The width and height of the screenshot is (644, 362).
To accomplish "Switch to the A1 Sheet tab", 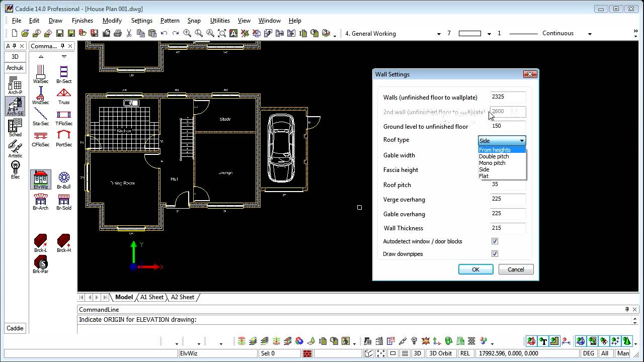I will (152, 297).
